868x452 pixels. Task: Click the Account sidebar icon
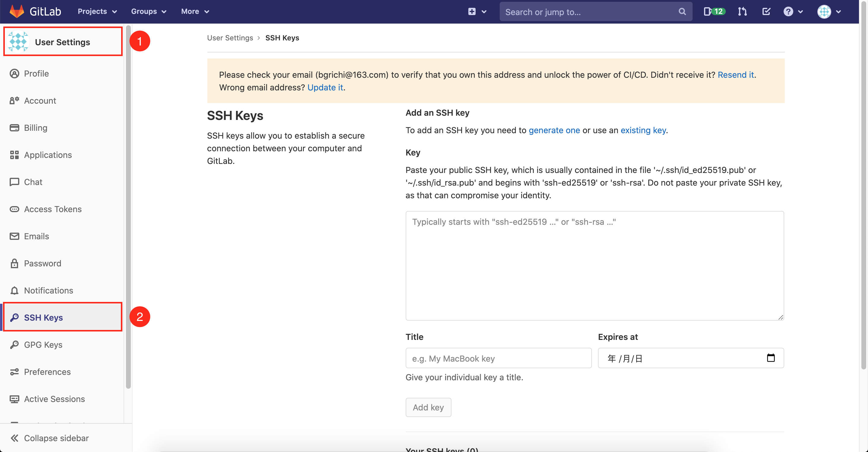point(14,100)
